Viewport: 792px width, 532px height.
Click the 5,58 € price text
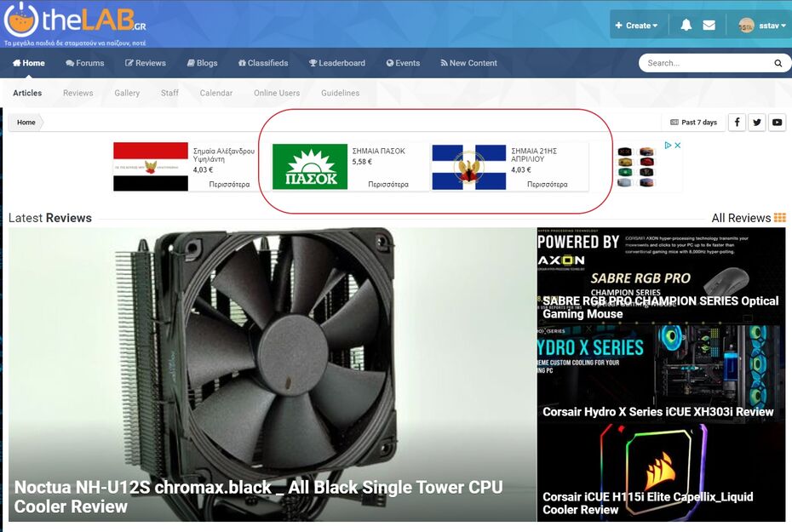pos(362,162)
